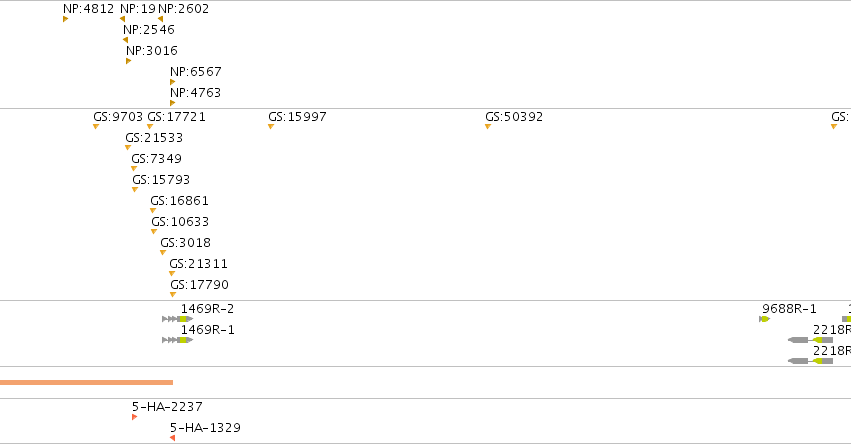
Task: Click the GS:15997 insertion triangle
Action: point(271,127)
